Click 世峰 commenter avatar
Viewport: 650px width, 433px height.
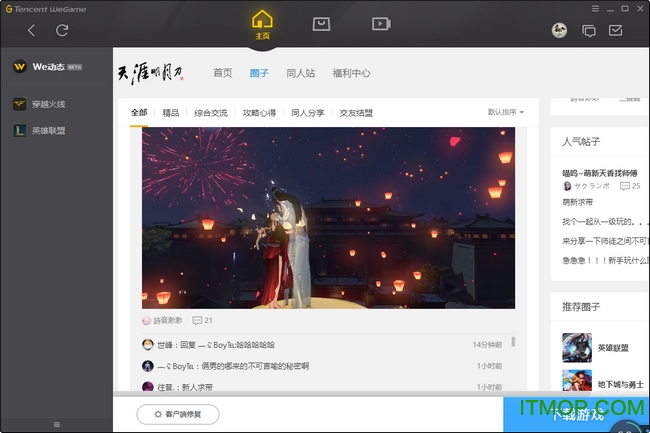(148, 344)
